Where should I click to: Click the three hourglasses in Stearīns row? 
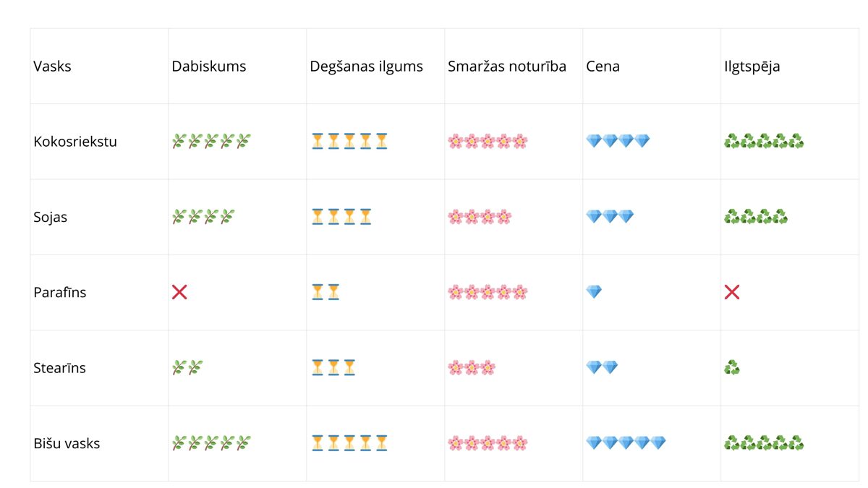pos(333,368)
